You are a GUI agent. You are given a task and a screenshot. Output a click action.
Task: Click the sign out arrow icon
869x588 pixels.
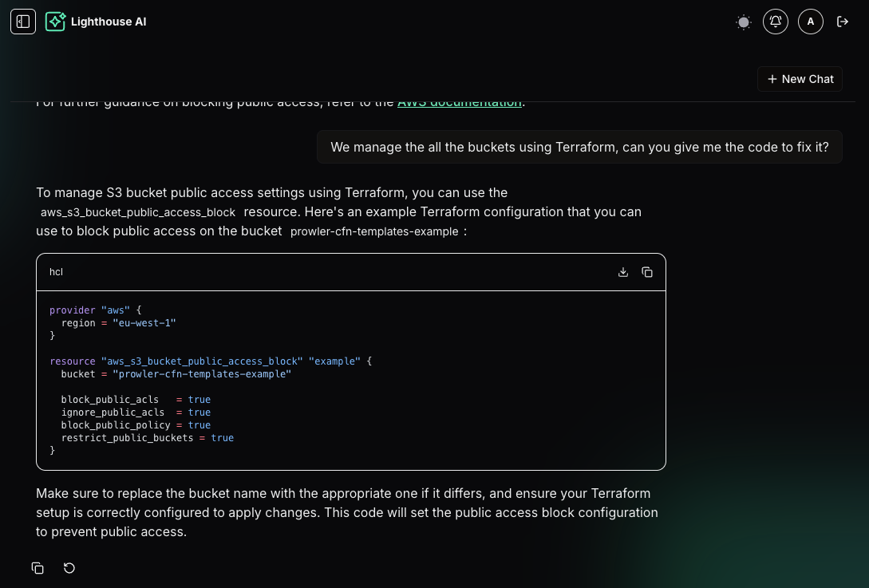(843, 22)
